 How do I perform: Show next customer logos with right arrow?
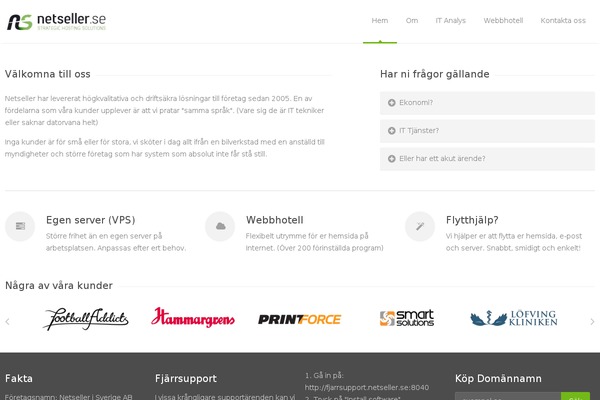point(592,322)
